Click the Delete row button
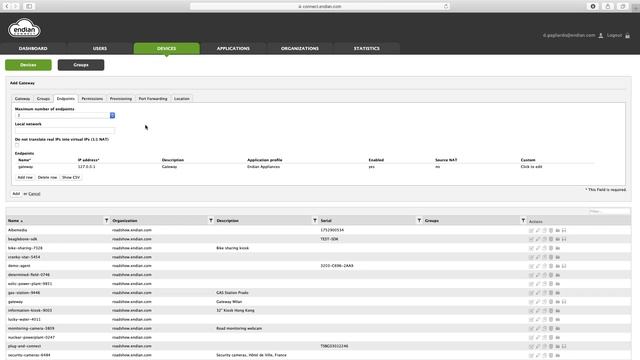Screen dimensions: 640x360 (47, 178)
